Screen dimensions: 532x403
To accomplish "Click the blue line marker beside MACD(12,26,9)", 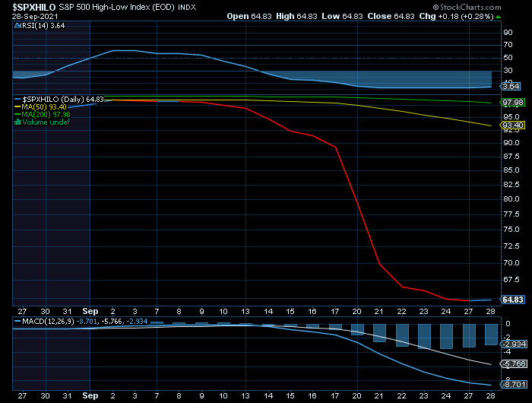I will pos(17,321).
